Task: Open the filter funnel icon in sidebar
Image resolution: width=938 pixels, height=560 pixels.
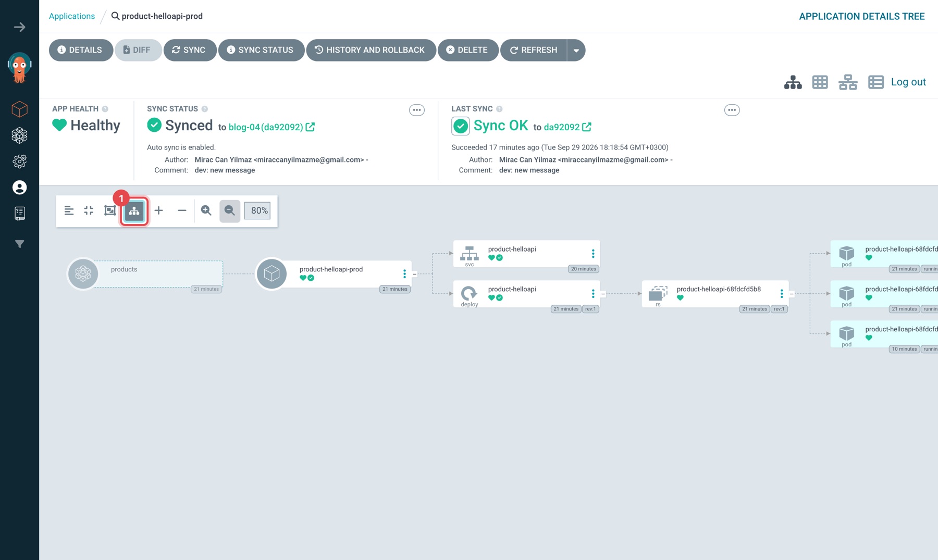Action: click(x=20, y=244)
